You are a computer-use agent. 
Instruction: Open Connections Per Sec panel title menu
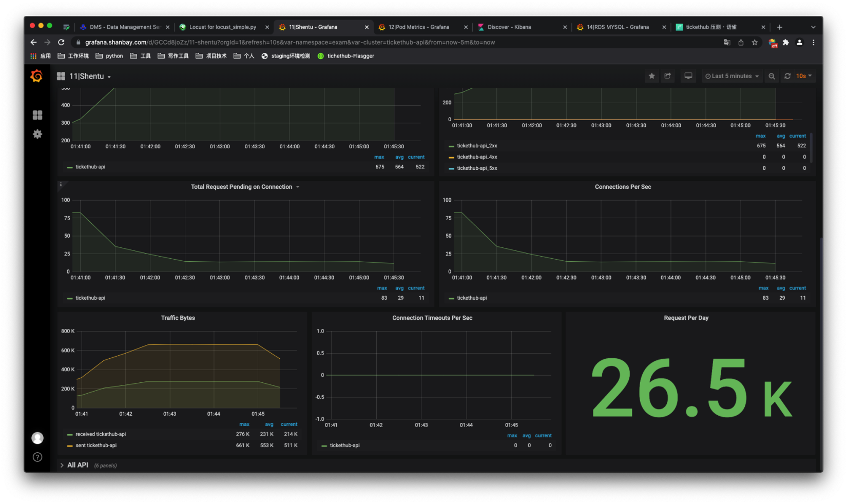coord(623,187)
